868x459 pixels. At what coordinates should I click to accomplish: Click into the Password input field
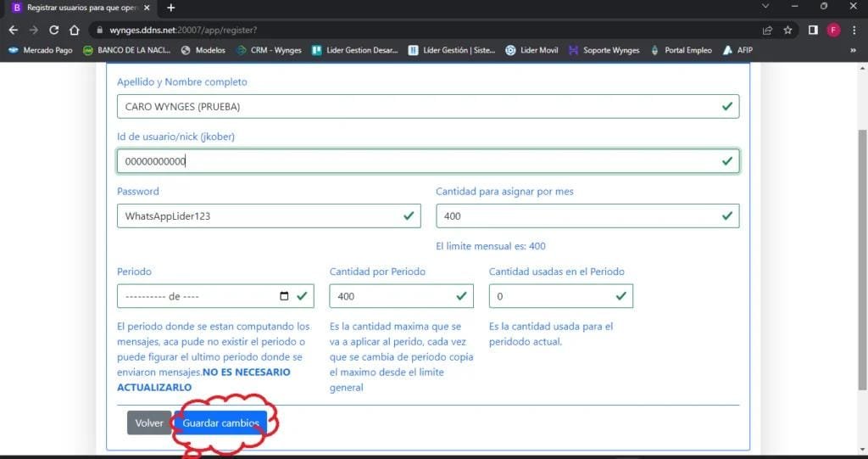[259, 216]
